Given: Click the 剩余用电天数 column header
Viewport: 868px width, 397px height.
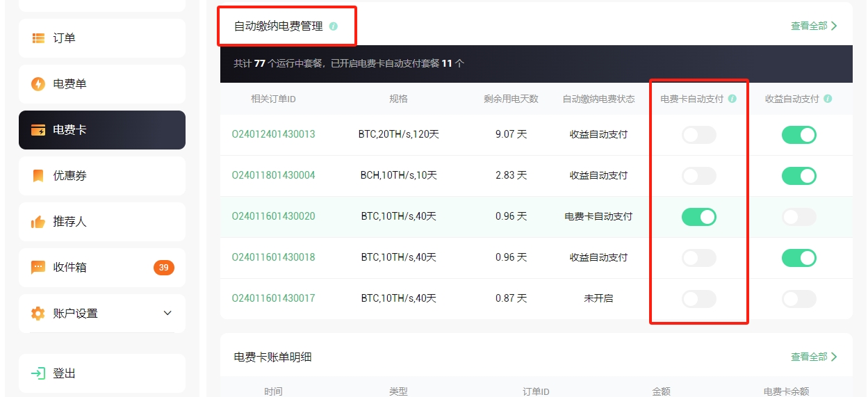Looking at the screenshot, I should [511, 99].
